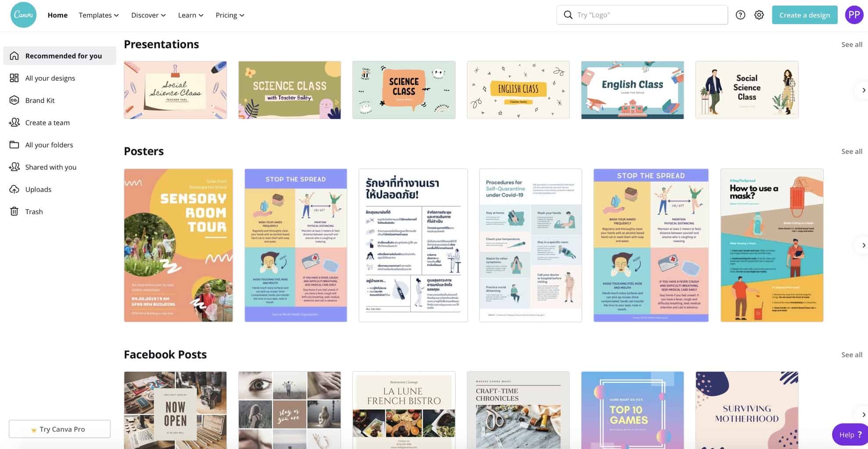Go to the Home tab
868x449 pixels.
pyautogui.click(x=57, y=15)
